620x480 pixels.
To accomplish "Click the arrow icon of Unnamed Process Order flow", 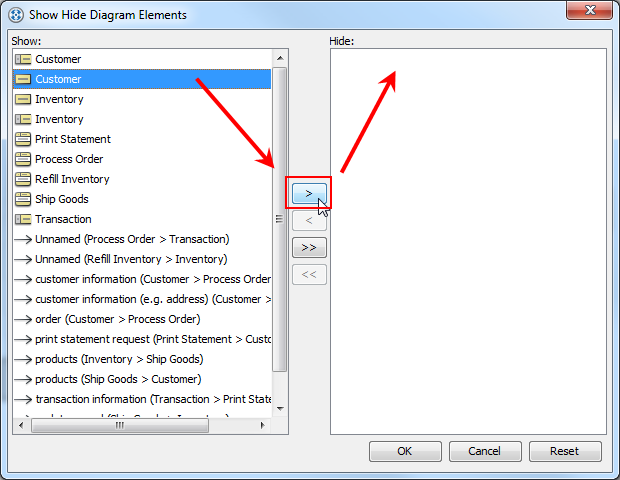I will [23, 239].
